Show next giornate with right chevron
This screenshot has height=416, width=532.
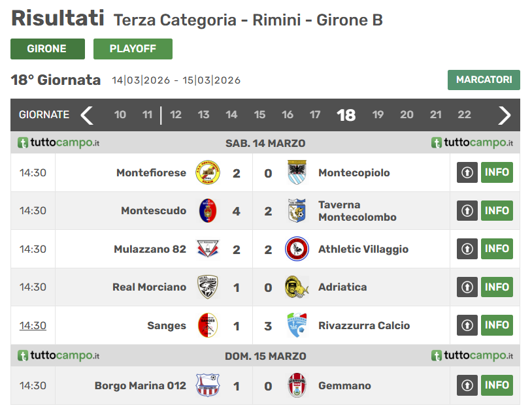click(504, 115)
